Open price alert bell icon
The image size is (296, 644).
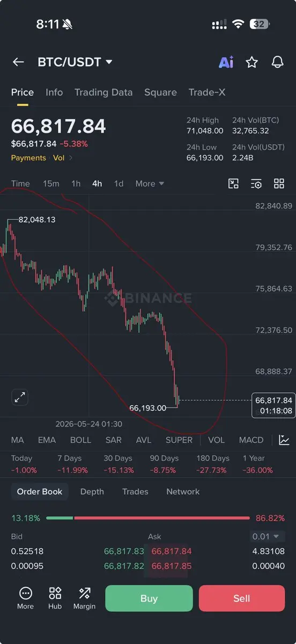point(277,62)
